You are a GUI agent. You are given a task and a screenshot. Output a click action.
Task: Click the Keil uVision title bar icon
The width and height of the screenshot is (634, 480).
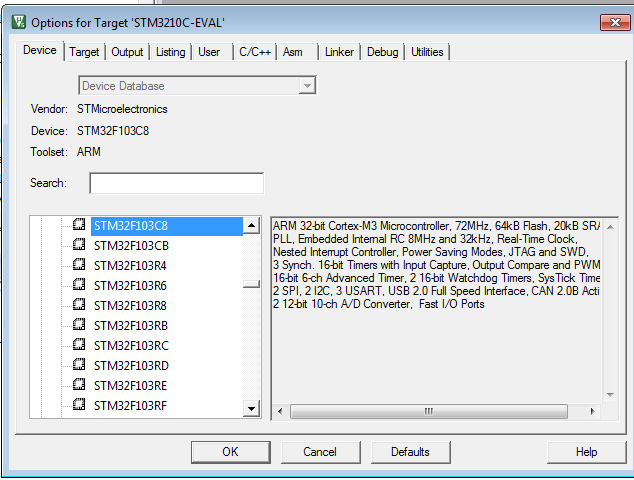19,22
